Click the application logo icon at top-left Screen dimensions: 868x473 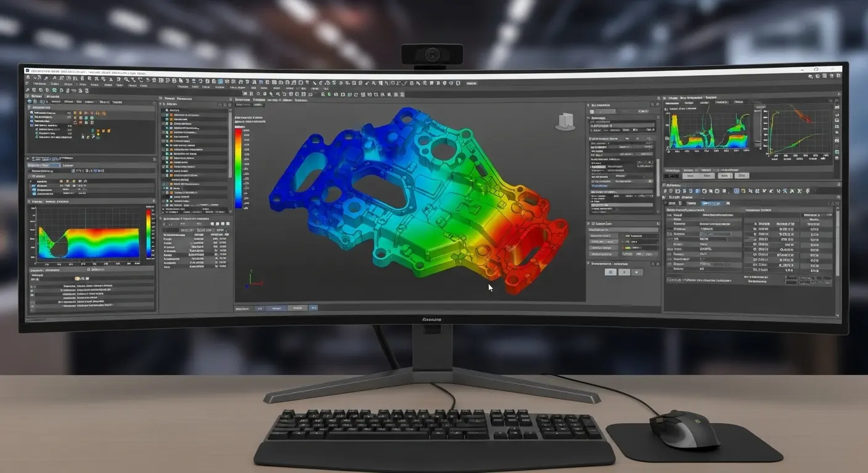pyautogui.click(x=28, y=71)
